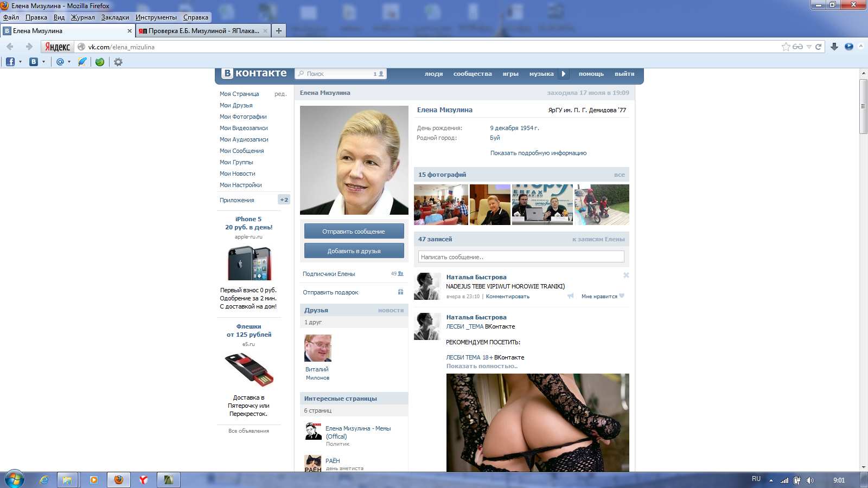This screenshot has height=488, width=868.
Task: Click the share megaphone icon on first post
Action: click(x=570, y=296)
